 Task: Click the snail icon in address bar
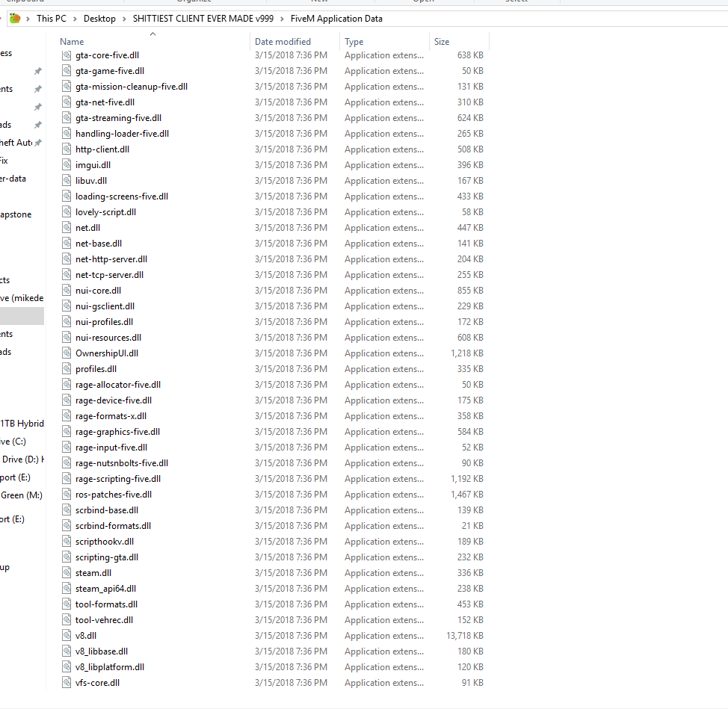15,19
